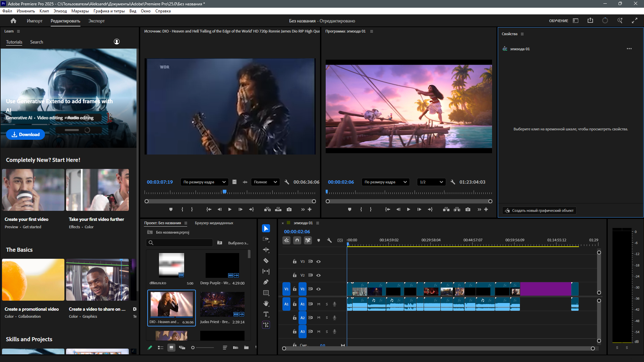Click Создать новый графический объект button

click(539, 210)
